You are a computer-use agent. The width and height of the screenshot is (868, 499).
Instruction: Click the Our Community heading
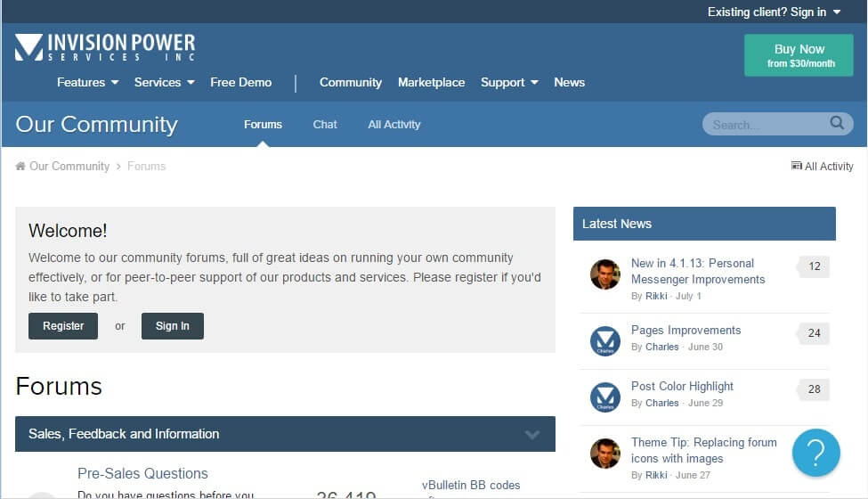[97, 125]
